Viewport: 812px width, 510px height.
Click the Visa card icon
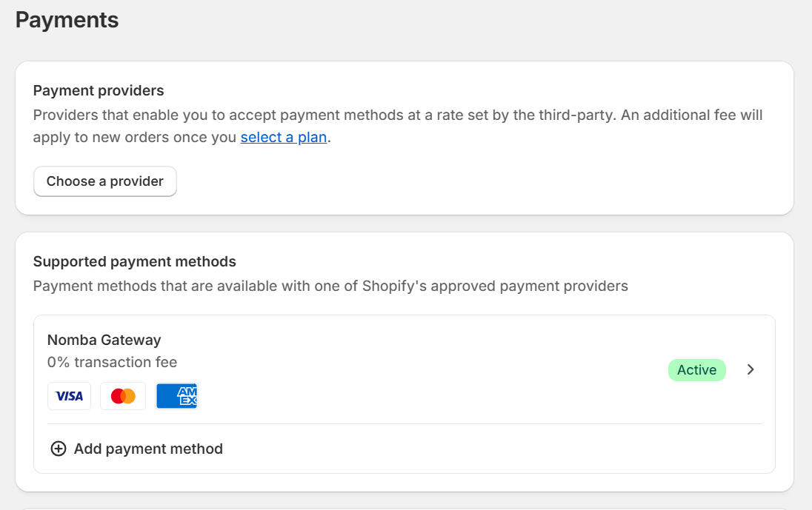(69, 396)
